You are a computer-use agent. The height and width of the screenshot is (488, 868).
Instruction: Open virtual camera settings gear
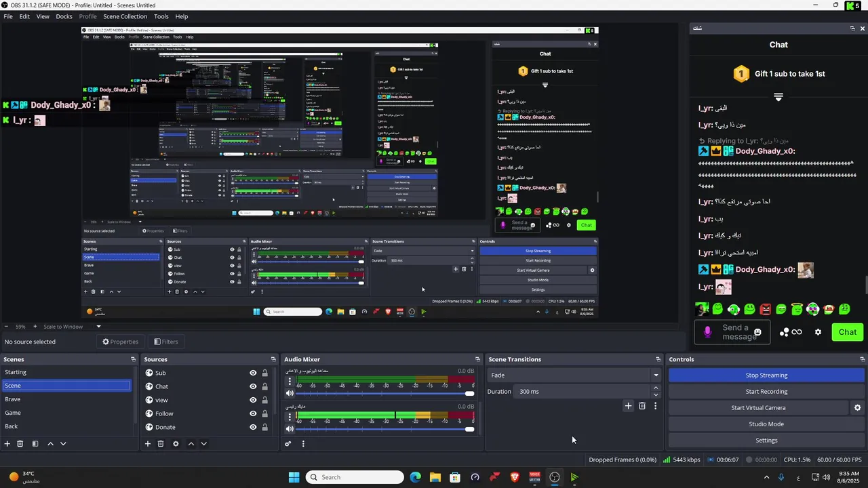(x=857, y=408)
